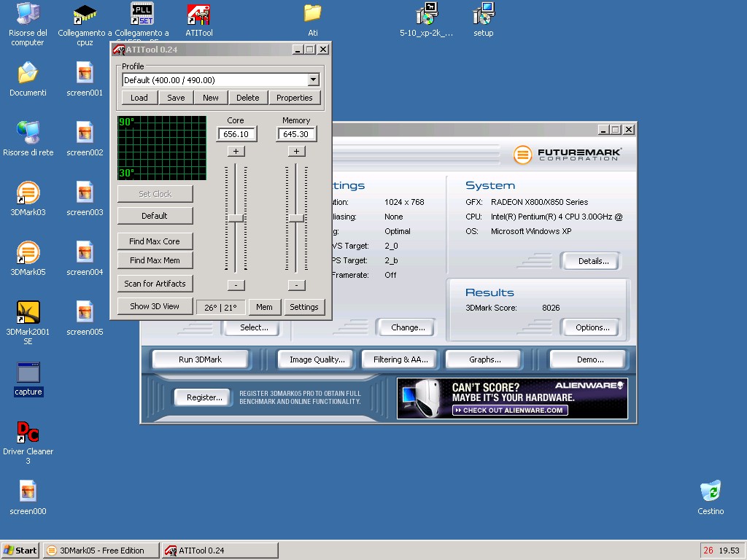Open Graphs... in 3DMark05

click(484, 359)
